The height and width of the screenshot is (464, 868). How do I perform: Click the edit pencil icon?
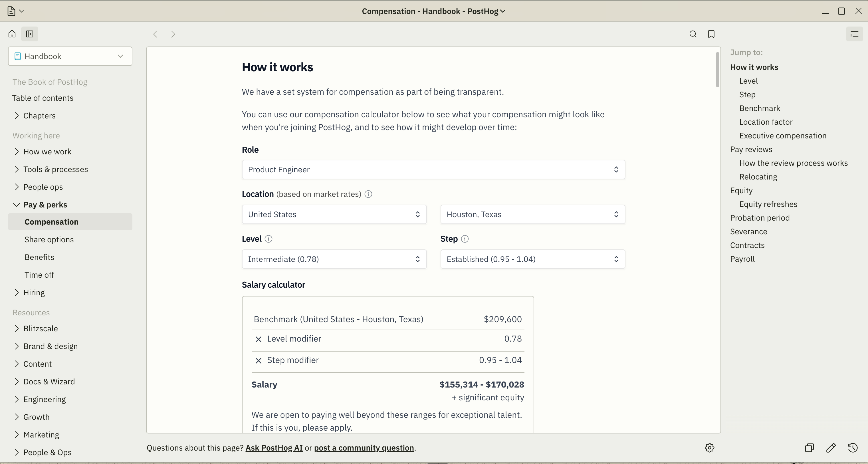[831, 447]
